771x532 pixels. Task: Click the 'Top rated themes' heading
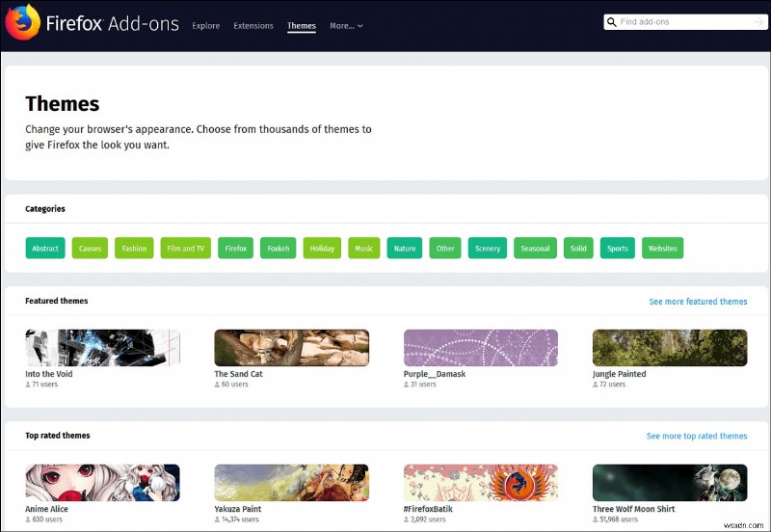click(x=58, y=436)
